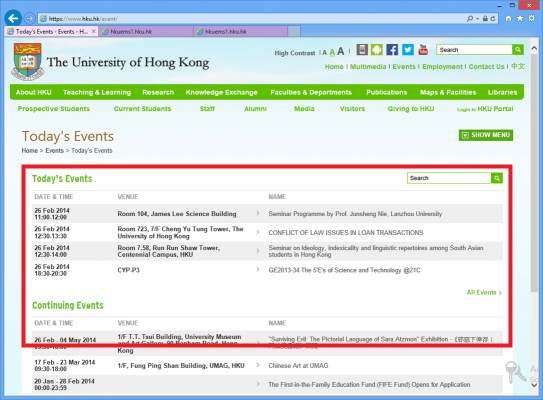The height and width of the screenshot is (400, 543).
Task: Open Giving to HKU link
Action: (x=411, y=109)
